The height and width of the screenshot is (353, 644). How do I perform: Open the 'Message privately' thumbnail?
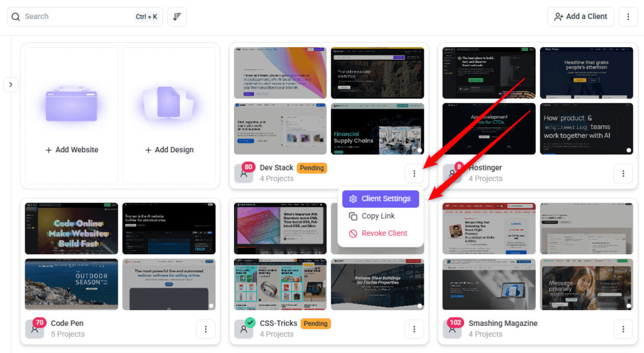(x=586, y=284)
